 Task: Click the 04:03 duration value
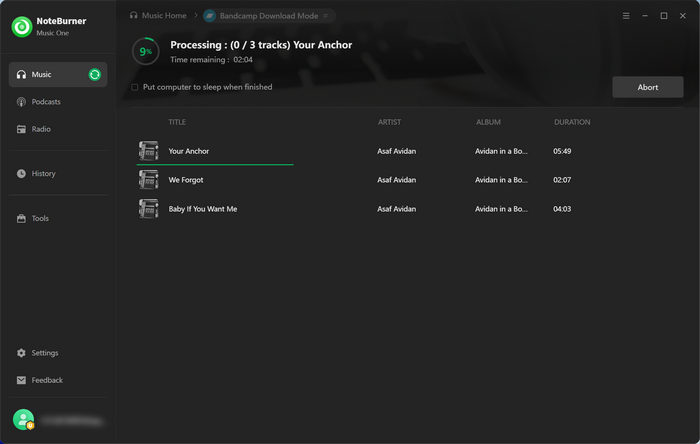coord(562,209)
